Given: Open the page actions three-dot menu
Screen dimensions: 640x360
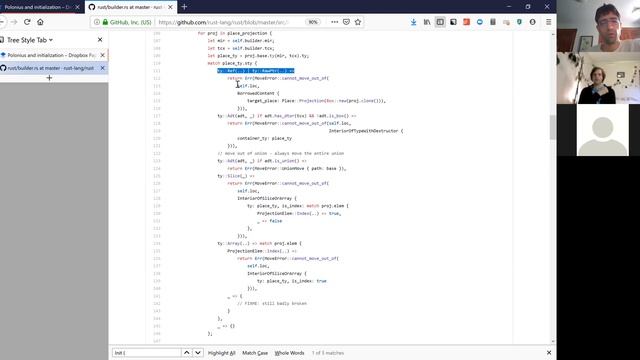Looking at the screenshot, I should (334, 22).
